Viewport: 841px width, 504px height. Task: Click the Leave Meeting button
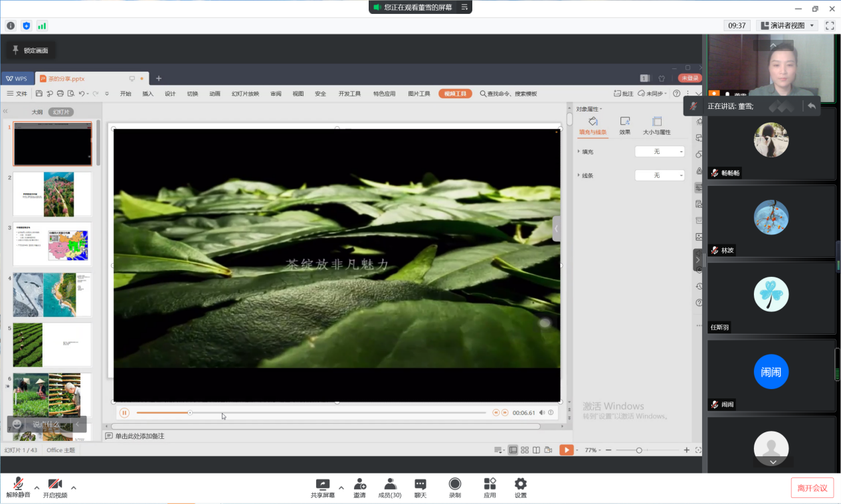pos(812,488)
